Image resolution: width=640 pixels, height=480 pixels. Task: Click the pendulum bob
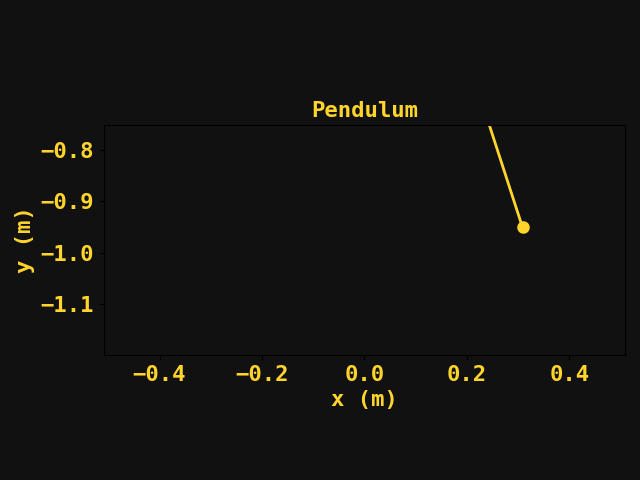click(x=523, y=227)
